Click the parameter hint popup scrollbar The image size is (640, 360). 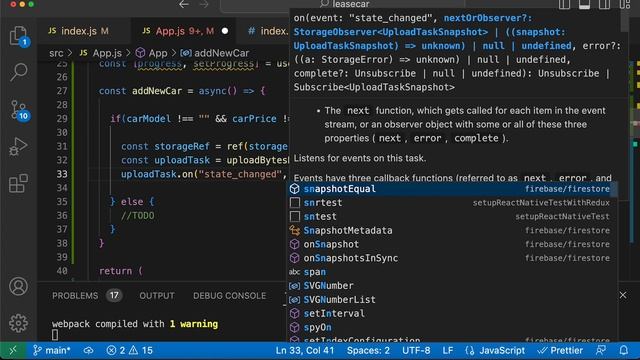(624, 20)
